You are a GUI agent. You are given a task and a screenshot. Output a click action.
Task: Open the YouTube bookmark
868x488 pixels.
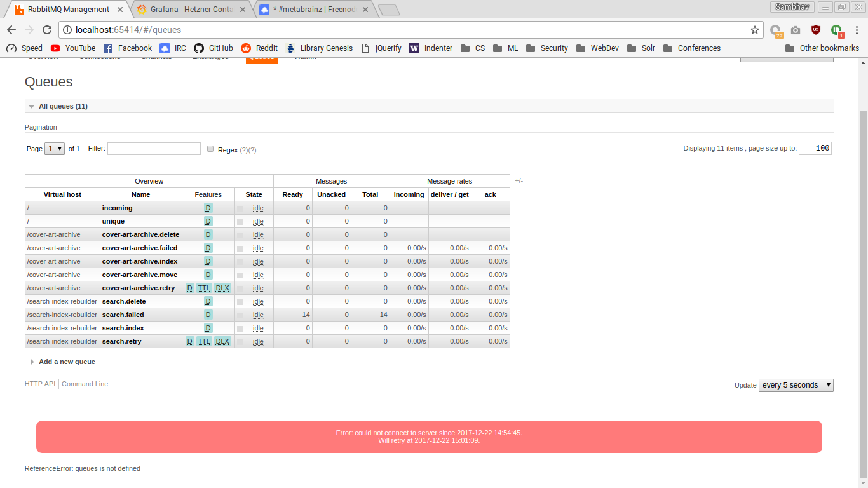pos(73,48)
